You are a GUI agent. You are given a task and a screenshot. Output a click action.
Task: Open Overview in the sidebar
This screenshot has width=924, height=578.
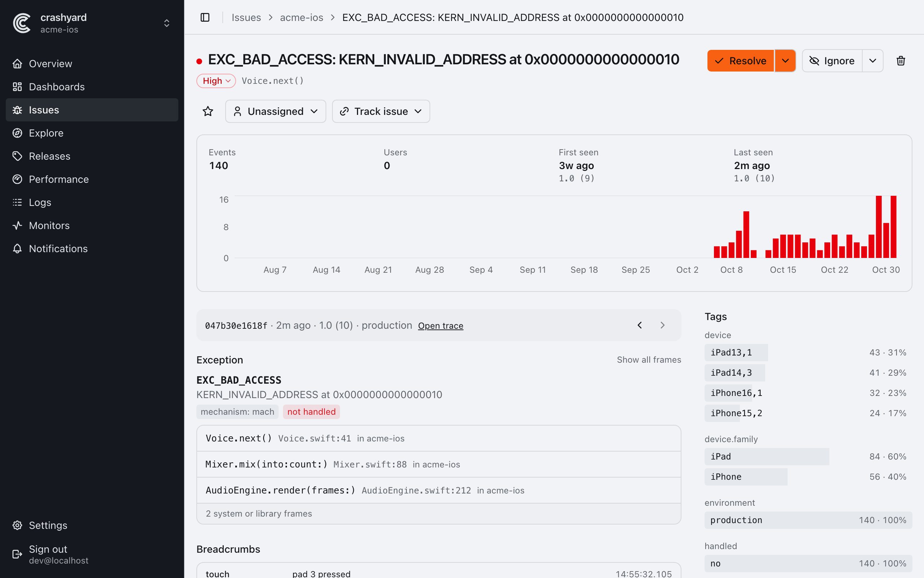[x=92, y=64]
